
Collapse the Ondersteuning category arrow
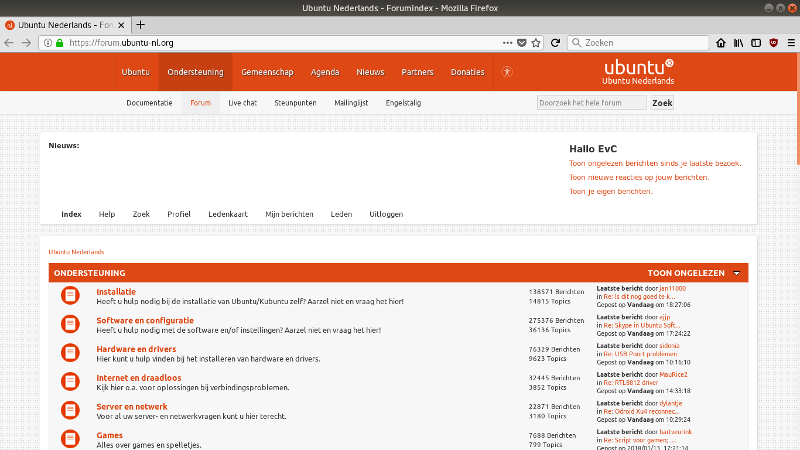[736, 273]
